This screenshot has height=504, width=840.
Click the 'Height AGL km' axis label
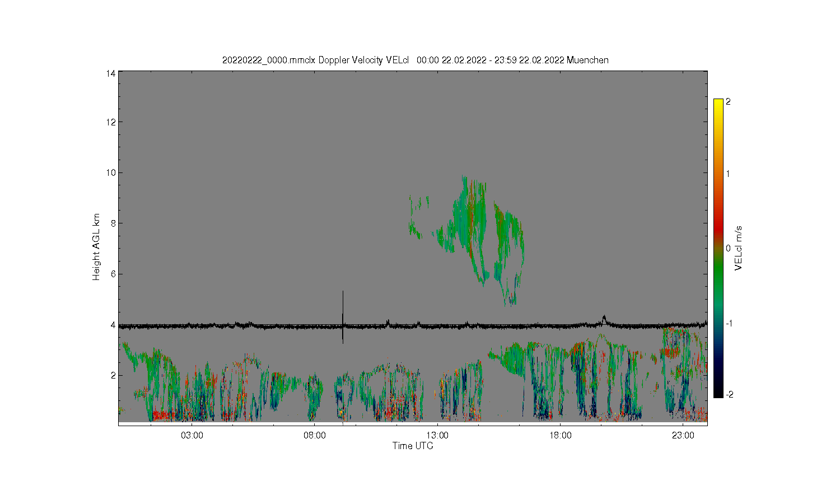[96, 247]
